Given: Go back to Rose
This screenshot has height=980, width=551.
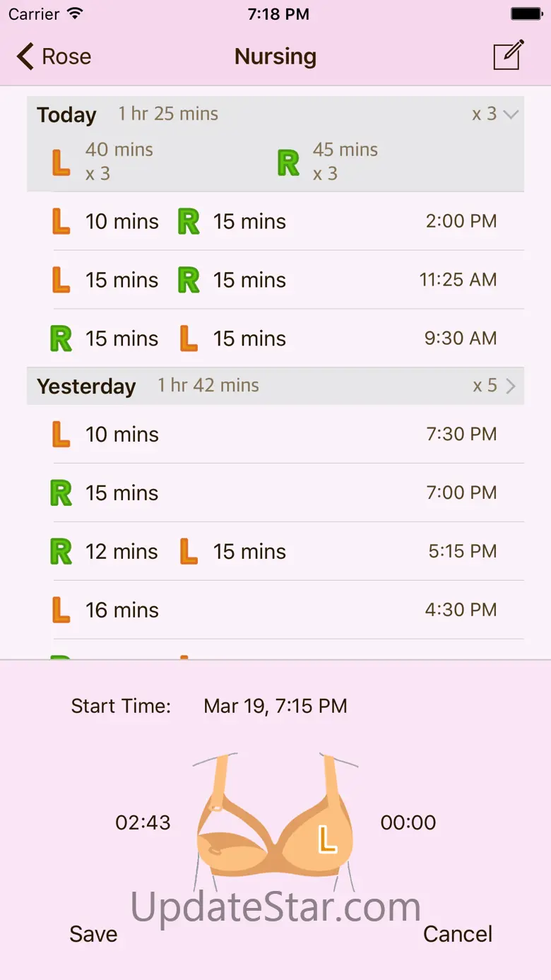Looking at the screenshot, I should coord(54,57).
